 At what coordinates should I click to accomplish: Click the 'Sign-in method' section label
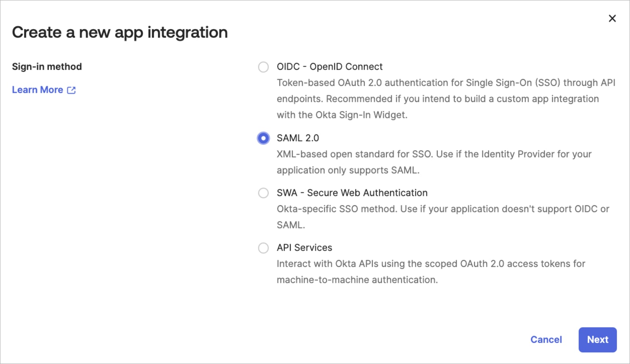[x=47, y=67]
